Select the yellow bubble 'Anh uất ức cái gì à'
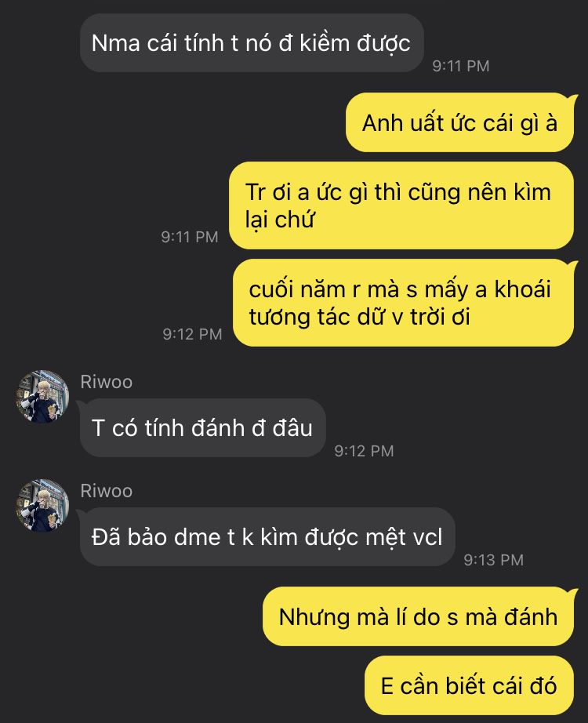 pos(459,122)
